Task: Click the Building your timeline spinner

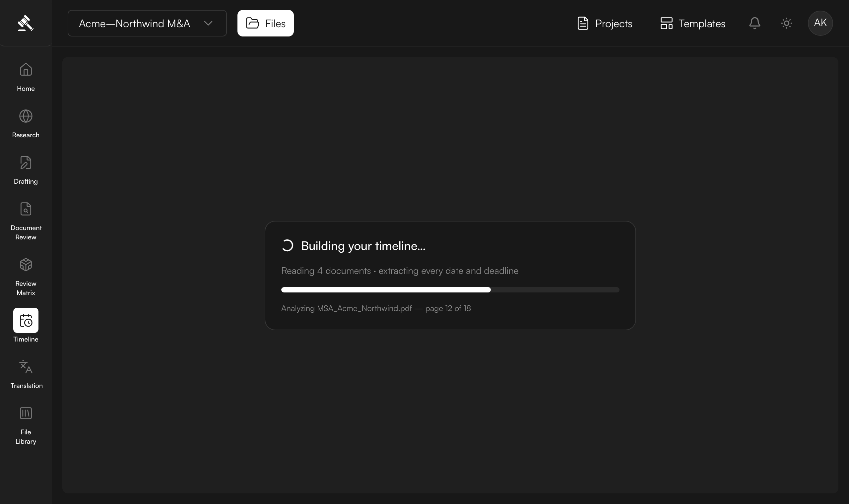Action: (287, 246)
